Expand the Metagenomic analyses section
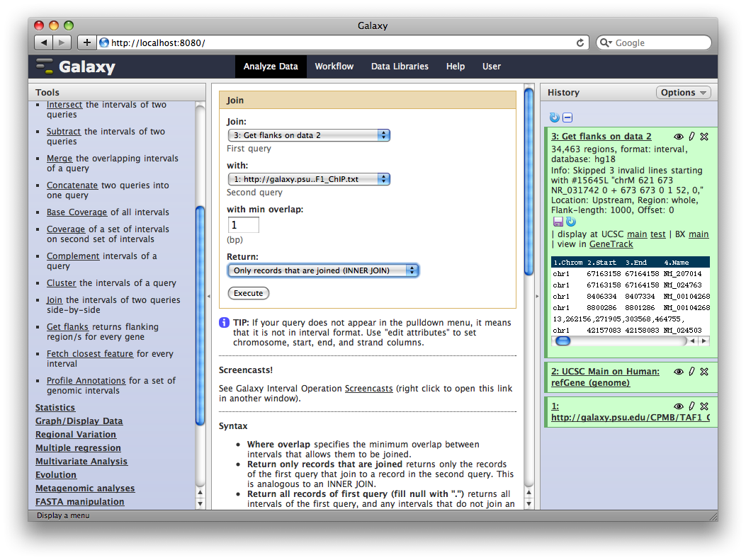The width and height of the screenshot is (746, 560). point(85,488)
